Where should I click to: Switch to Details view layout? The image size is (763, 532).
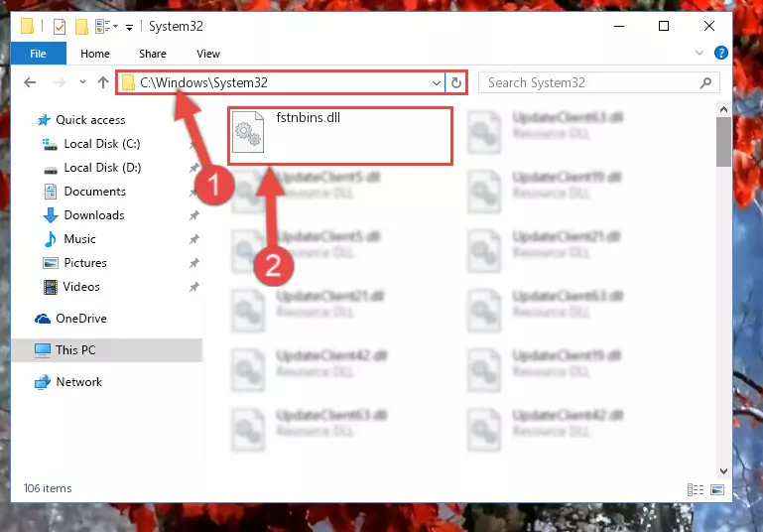(696, 489)
